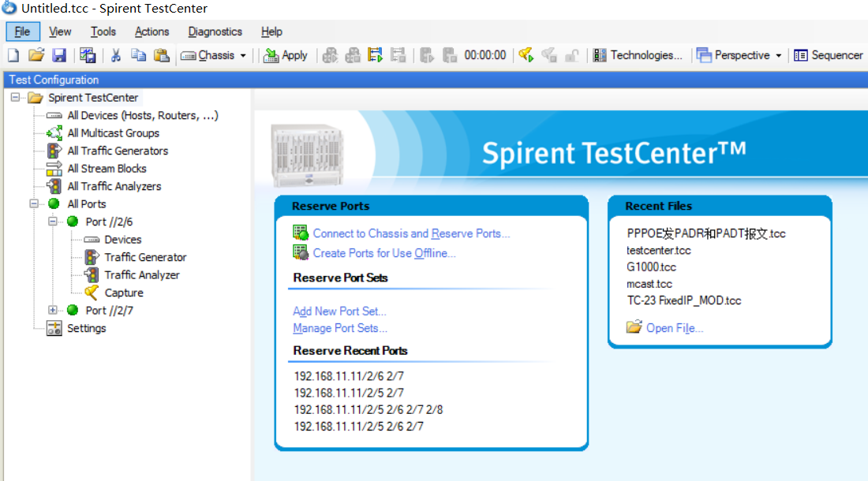868x481 pixels.
Task: Click the Cut scissors icon
Action: [116, 55]
